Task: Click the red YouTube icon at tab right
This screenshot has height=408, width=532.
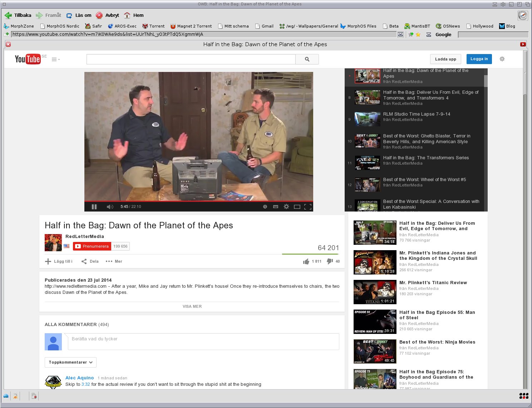Action: tap(523, 44)
